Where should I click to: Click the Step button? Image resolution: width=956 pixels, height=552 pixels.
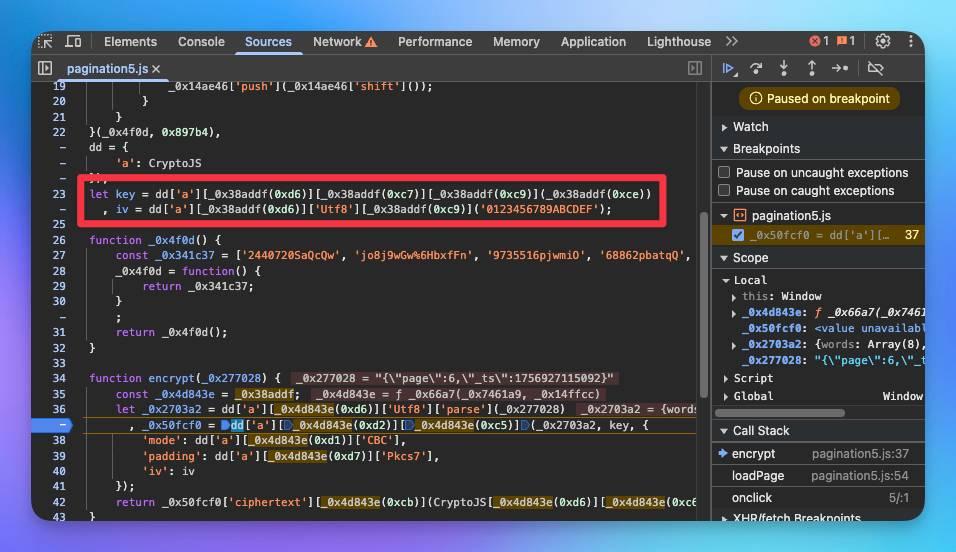point(840,68)
